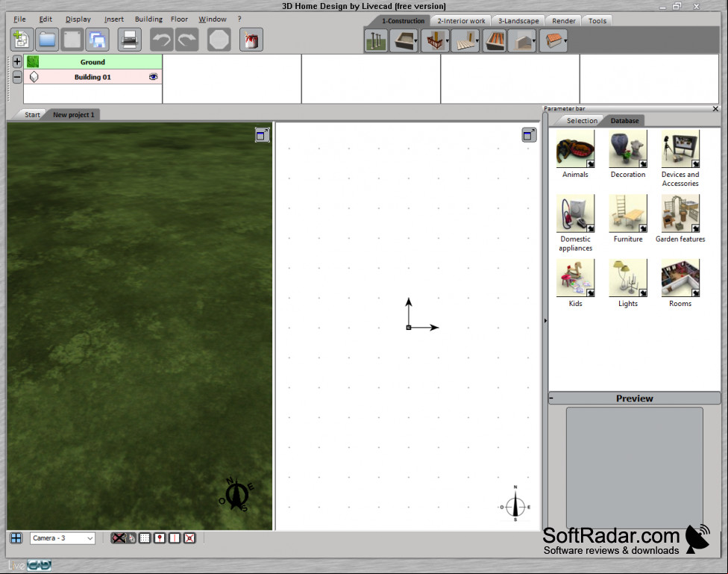Click the four-pane view layout icon

(x=16, y=538)
